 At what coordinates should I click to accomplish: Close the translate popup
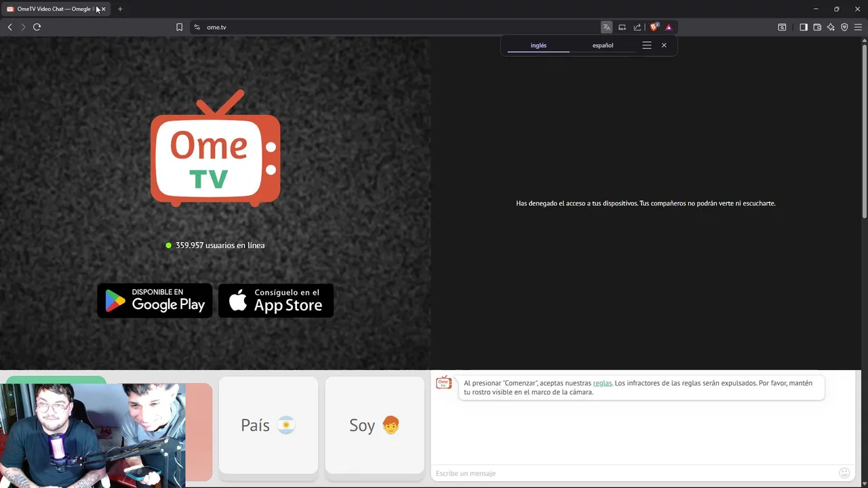pyautogui.click(x=664, y=45)
